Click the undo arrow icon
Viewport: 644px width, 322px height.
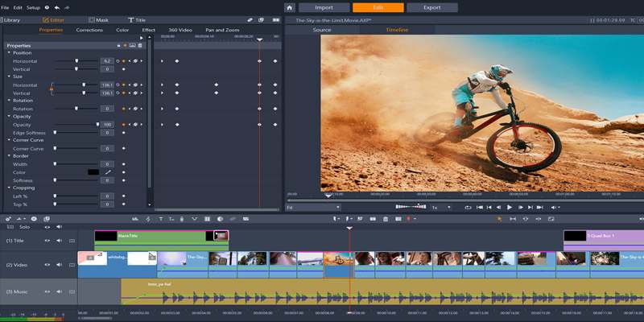coord(57,7)
